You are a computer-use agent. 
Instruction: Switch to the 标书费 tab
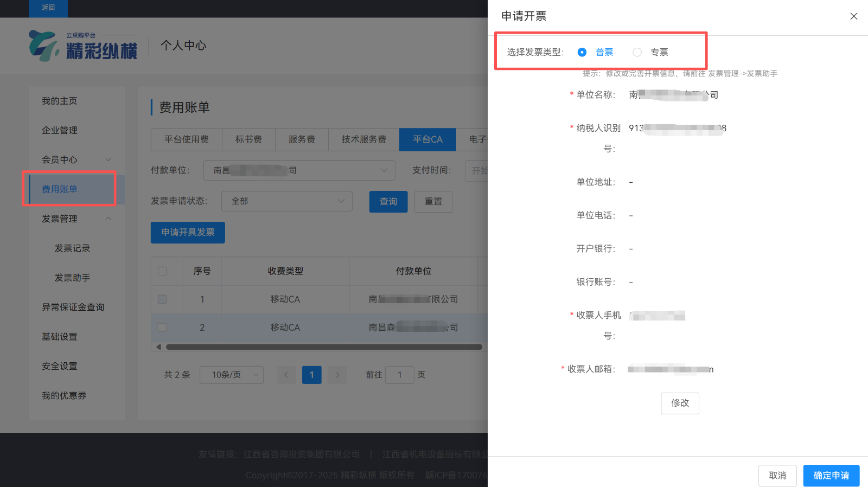point(248,139)
